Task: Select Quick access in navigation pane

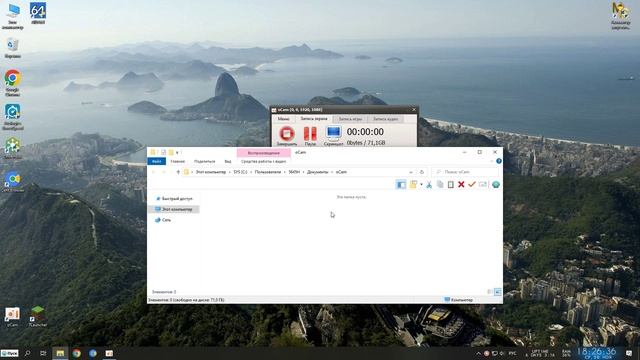Action: coord(174,199)
